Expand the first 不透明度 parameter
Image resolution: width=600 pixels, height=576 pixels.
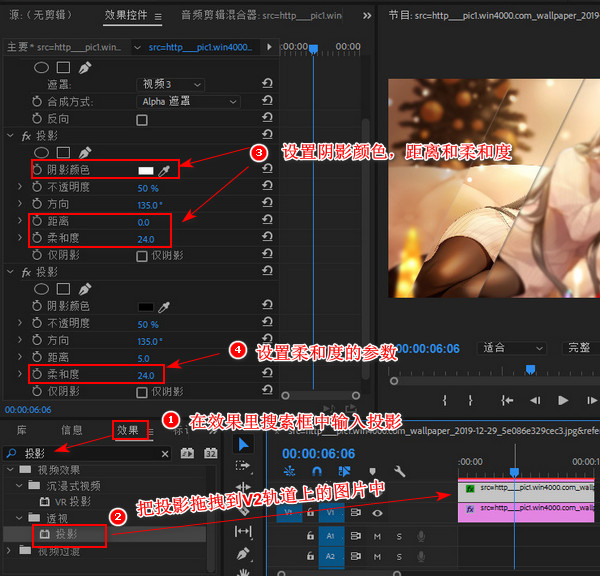[20, 186]
